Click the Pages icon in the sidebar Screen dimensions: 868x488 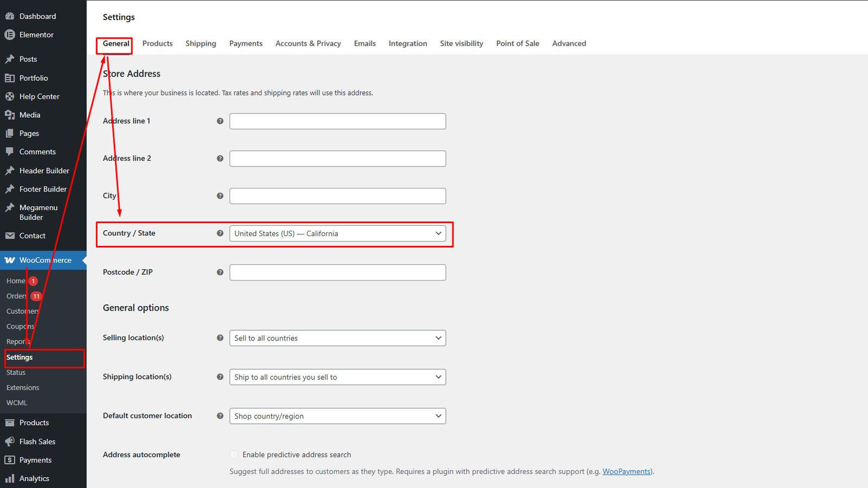click(10, 134)
